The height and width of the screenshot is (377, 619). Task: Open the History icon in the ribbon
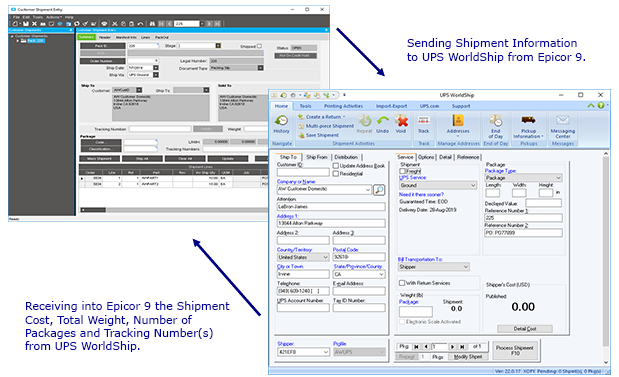[x=281, y=124]
